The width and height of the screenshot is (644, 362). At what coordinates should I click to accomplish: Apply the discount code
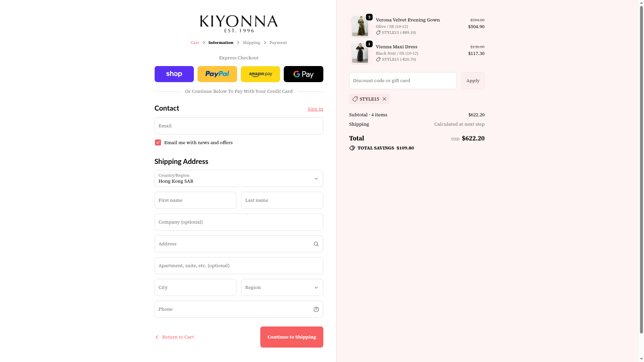473,81
